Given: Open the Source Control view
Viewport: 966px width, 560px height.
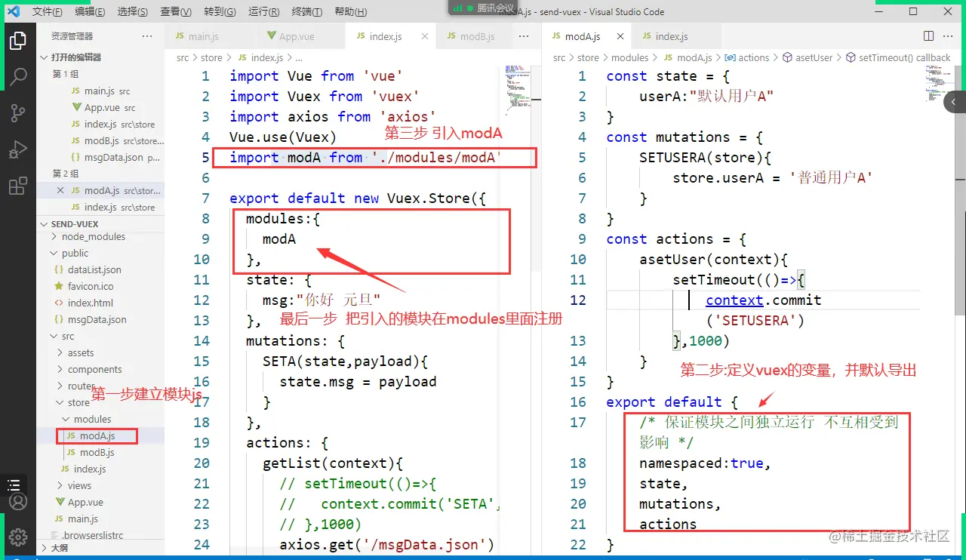Looking at the screenshot, I should tap(18, 113).
